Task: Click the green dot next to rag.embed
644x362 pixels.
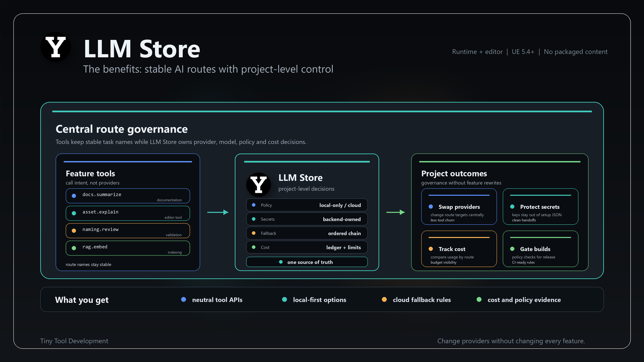Action: [x=74, y=248]
